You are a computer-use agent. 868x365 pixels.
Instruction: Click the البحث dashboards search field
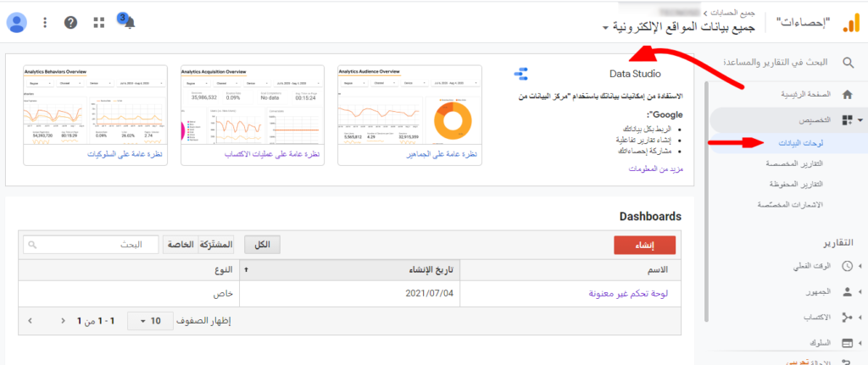coord(91,245)
